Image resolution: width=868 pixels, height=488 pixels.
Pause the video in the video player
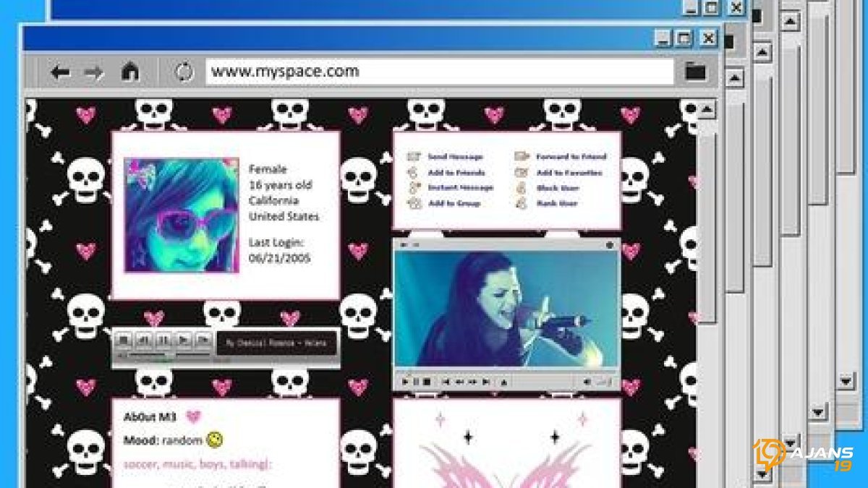click(x=416, y=381)
